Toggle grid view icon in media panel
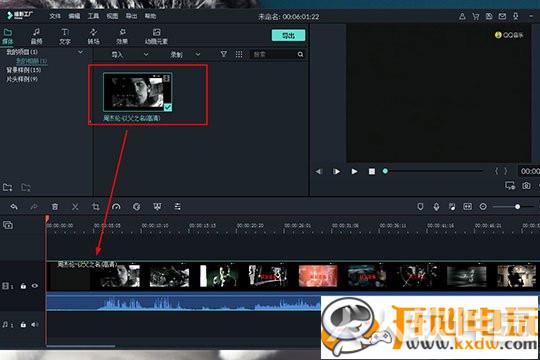Image resolution: width=540 pixels, height=360 pixels. [x=239, y=54]
